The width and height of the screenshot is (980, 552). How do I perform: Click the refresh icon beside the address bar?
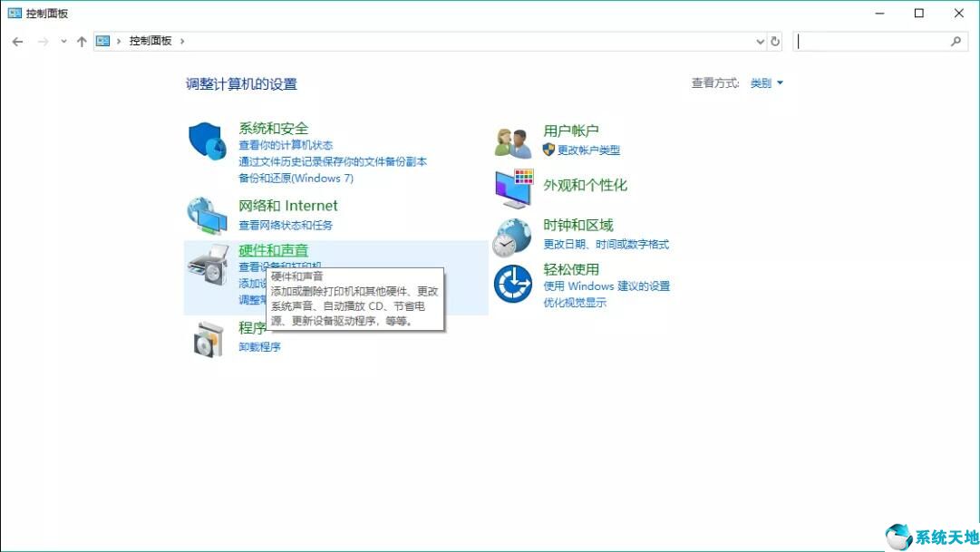[x=775, y=41]
